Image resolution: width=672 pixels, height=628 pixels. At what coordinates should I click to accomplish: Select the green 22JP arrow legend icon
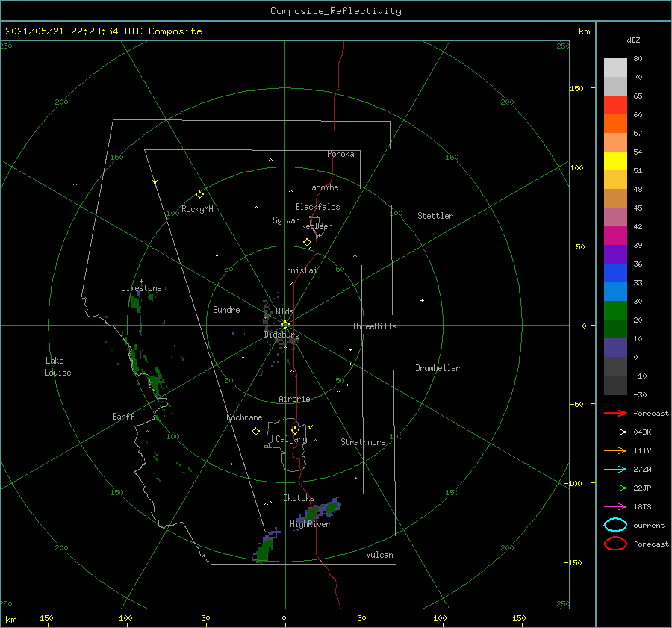pyautogui.click(x=615, y=488)
